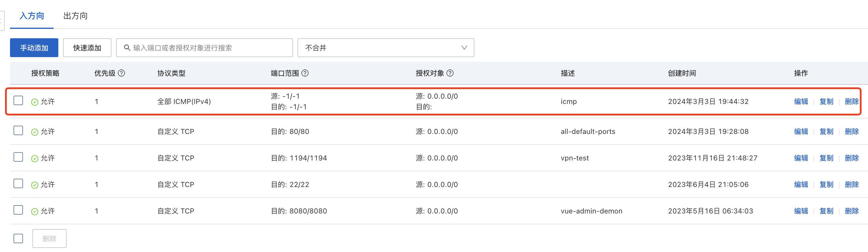Click 编辑 for the vpn-test rule
Image resolution: width=868 pixels, height=252 pixels.
coord(801,158)
